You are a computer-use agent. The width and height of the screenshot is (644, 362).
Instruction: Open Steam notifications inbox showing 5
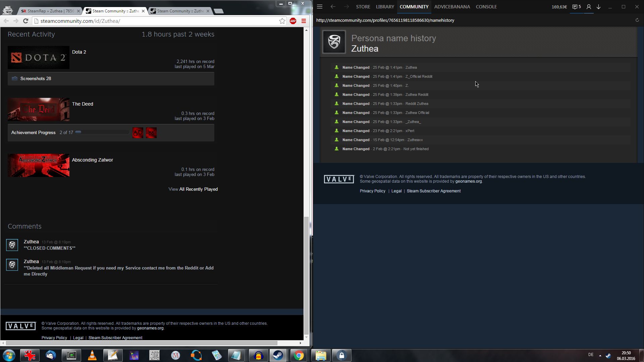tap(577, 7)
